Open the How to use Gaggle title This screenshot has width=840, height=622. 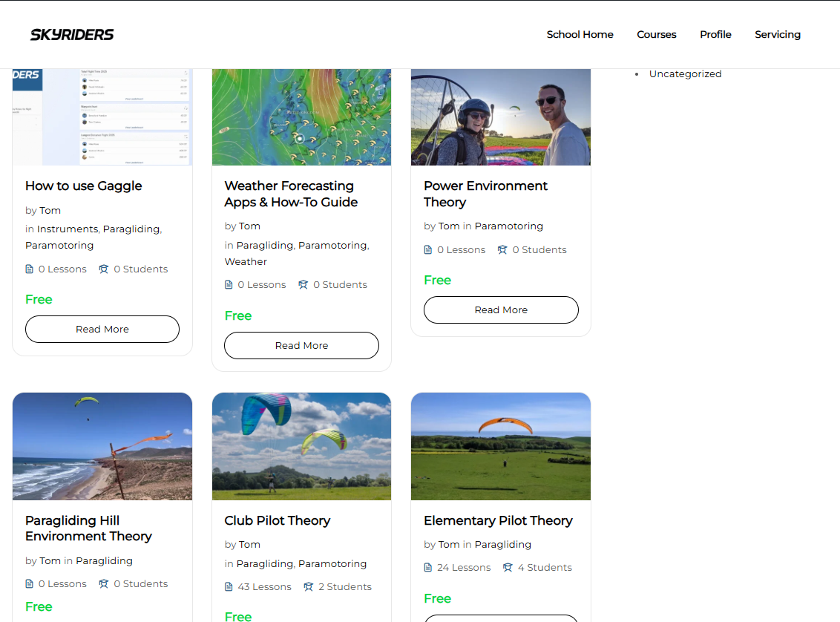tap(84, 186)
